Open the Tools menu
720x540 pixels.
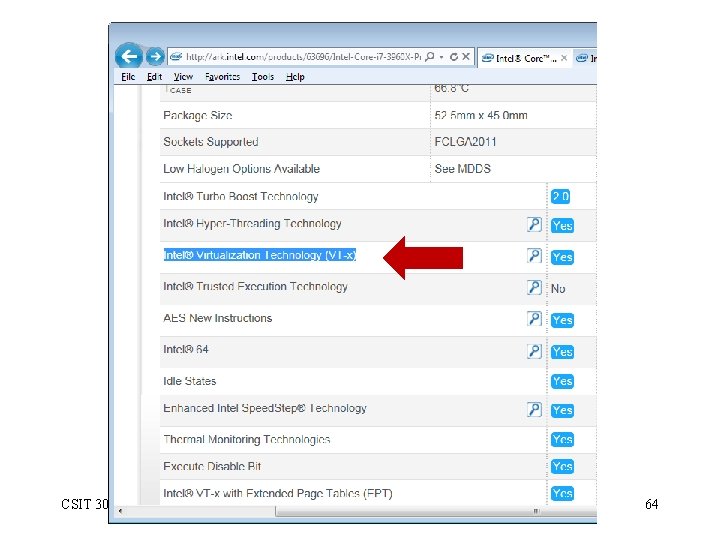pos(263,77)
